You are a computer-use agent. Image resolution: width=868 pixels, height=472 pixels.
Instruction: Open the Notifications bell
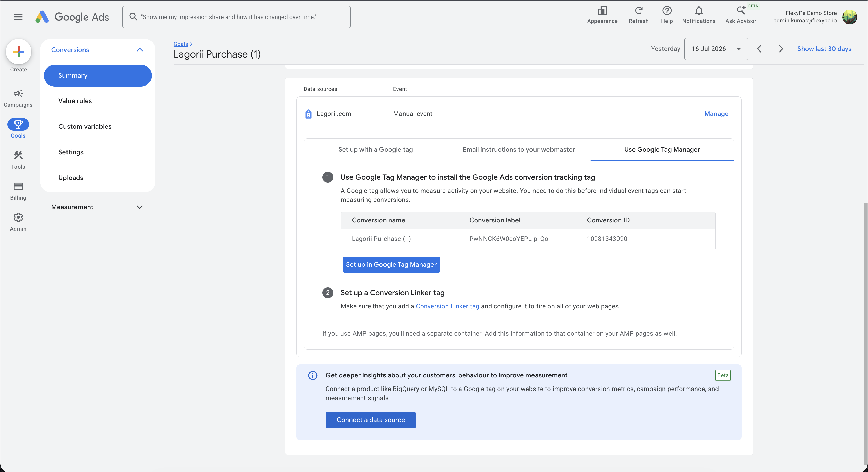(x=699, y=15)
